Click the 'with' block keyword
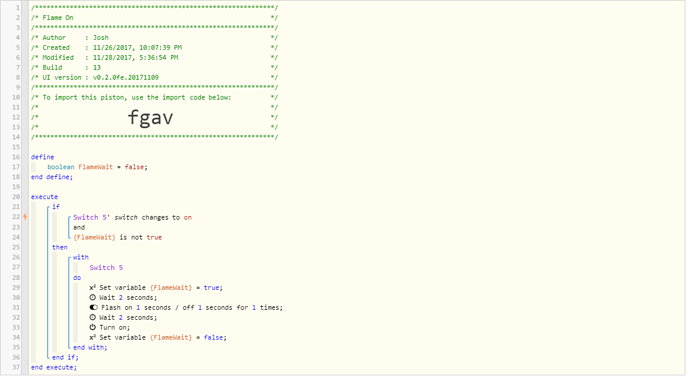 81,257
